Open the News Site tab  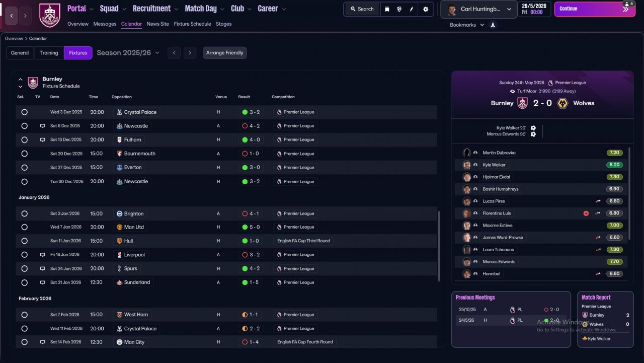pyautogui.click(x=158, y=24)
